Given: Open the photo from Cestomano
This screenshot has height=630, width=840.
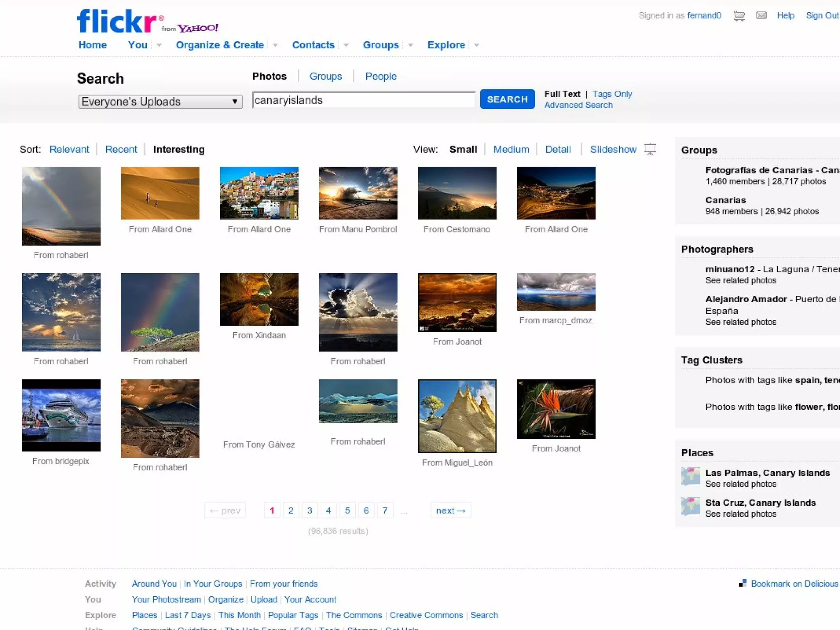Looking at the screenshot, I should (x=457, y=193).
